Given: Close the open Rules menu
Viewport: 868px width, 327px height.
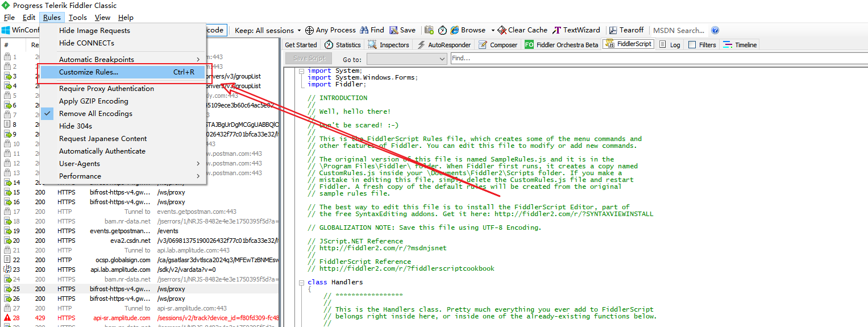Looking at the screenshot, I should click(x=52, y=18).
